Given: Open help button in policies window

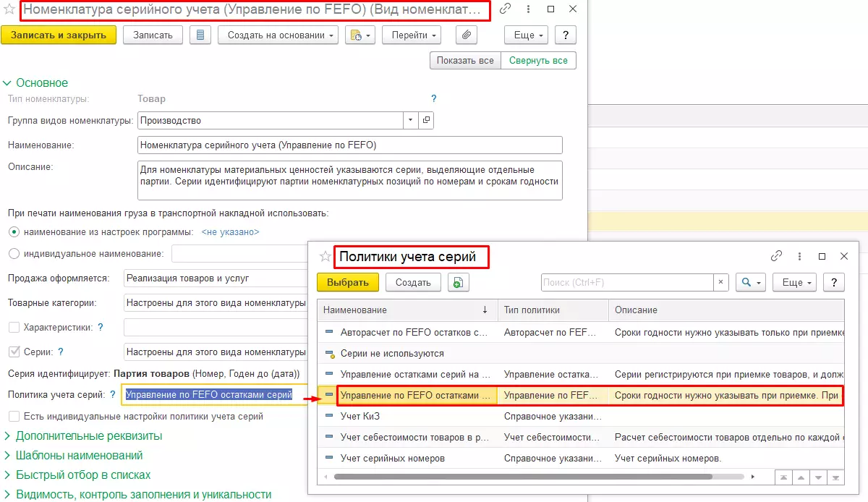Looking at the screenshot, I should pos(834,282).
